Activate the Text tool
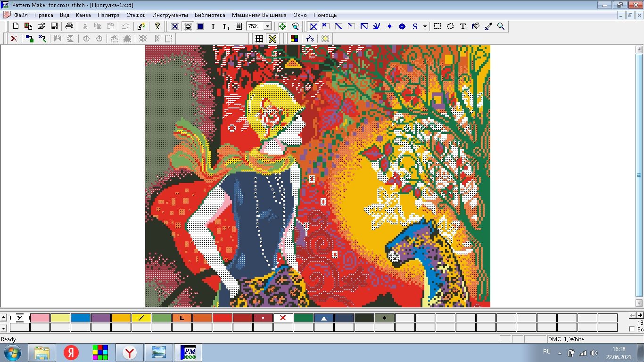Screen dimensions: 644x362 pos(463,26)
